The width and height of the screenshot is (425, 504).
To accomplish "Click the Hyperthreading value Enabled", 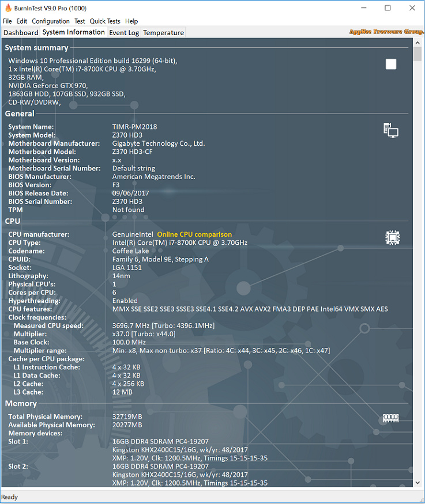I will pos(125,301).
